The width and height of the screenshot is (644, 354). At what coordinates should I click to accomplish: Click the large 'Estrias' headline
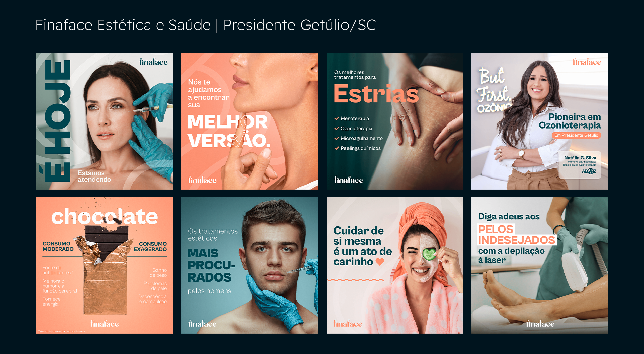[376, 94]
